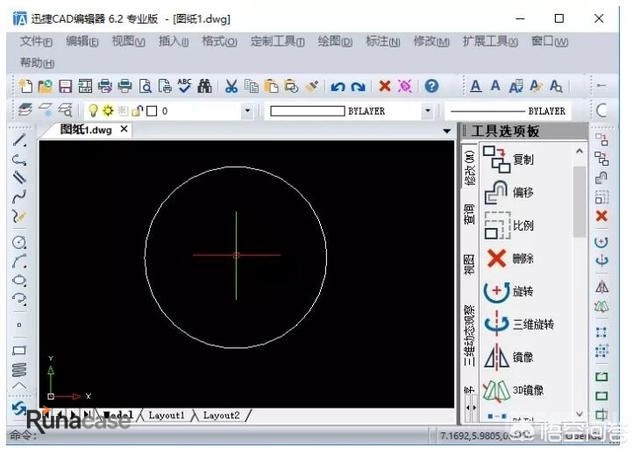640x455 pixels.
Task: Click the Paste clipboard icon
Action: pos(271,86)
